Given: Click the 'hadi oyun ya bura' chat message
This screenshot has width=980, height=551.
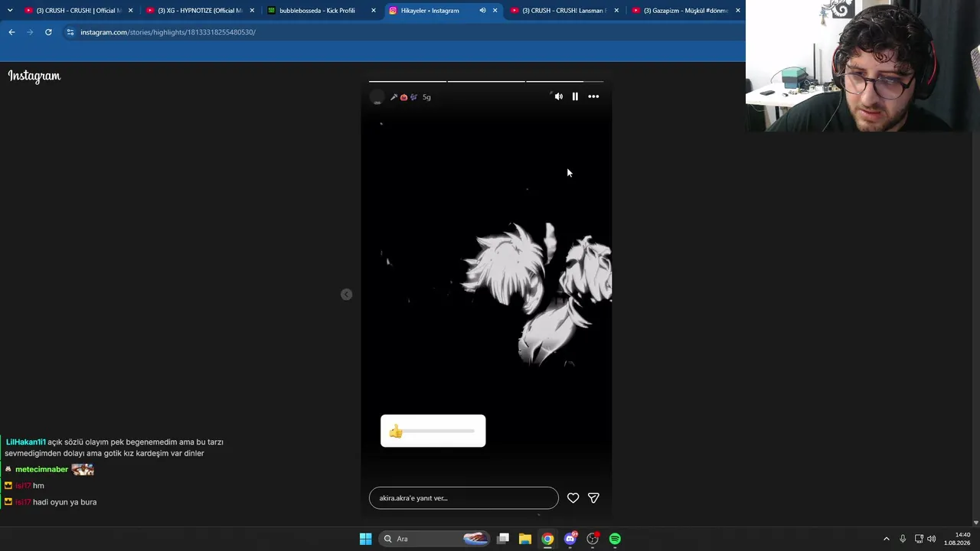Looking at the screenshot, I should (x=65, y=502).
